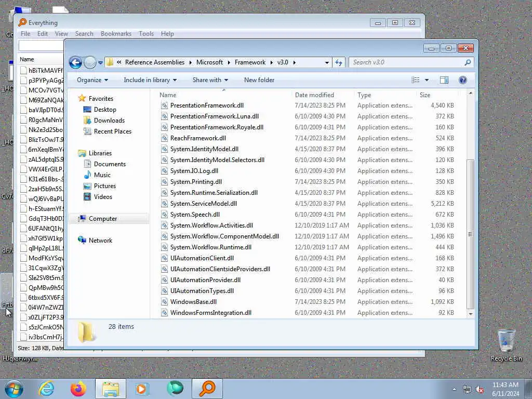The height and width of the screenshot is (399, 532).
Task: Select the WindowsBase.dll file icon
Action: point(165,302)
